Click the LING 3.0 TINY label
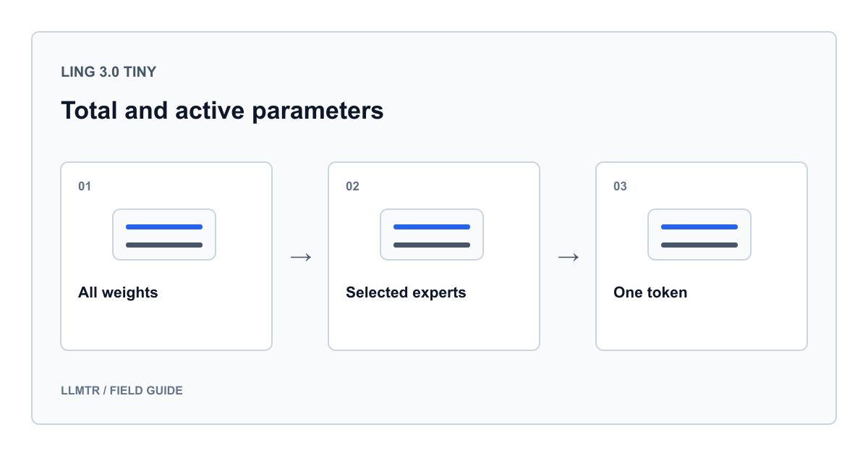This screenshot has height=456, width=868. [109, 72]
